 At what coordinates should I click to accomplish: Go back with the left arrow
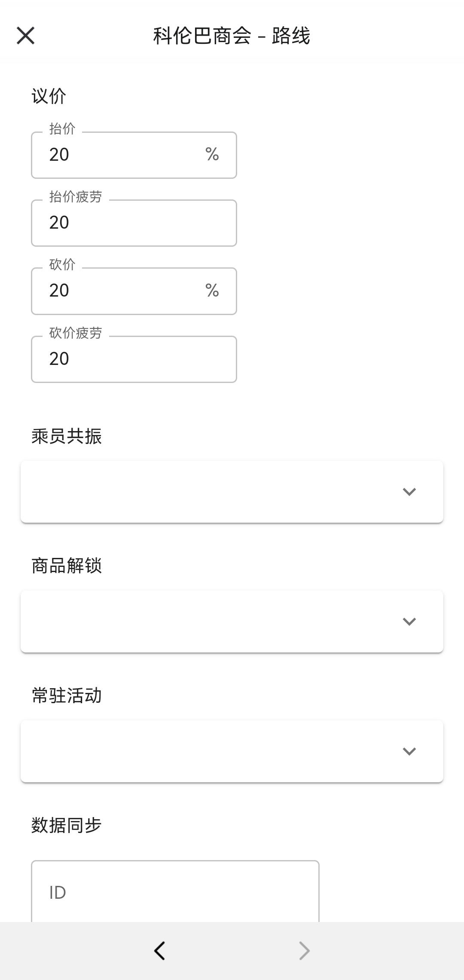pyautogui.click(x=159, y=951)
